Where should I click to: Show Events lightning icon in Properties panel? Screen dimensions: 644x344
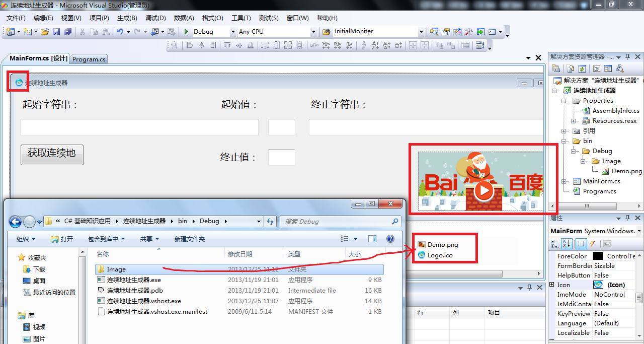[593, 244]
